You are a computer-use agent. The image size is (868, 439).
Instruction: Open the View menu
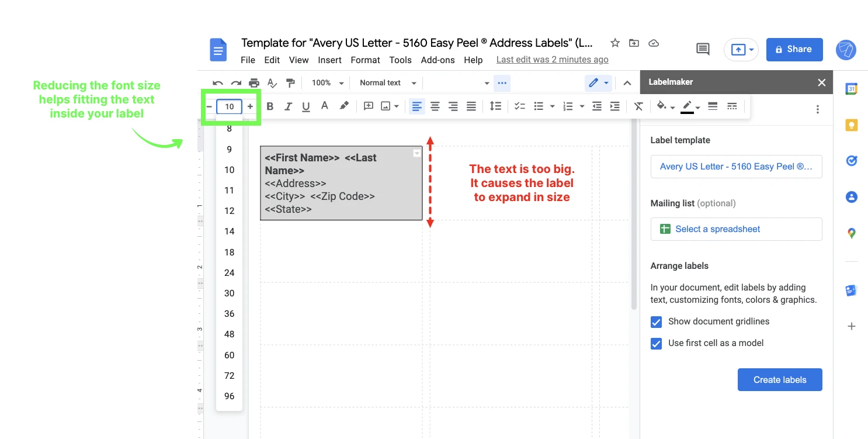[298, 60]
